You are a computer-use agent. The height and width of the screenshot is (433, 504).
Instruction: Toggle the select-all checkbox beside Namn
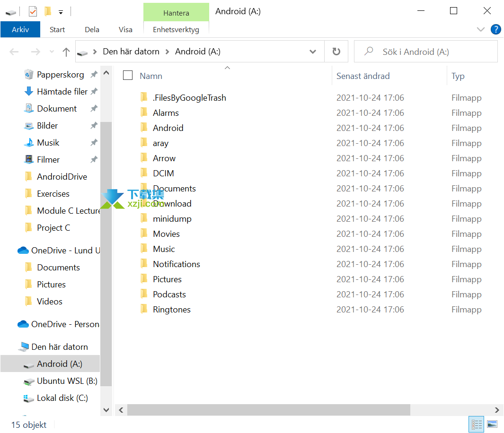coord(128,76)
